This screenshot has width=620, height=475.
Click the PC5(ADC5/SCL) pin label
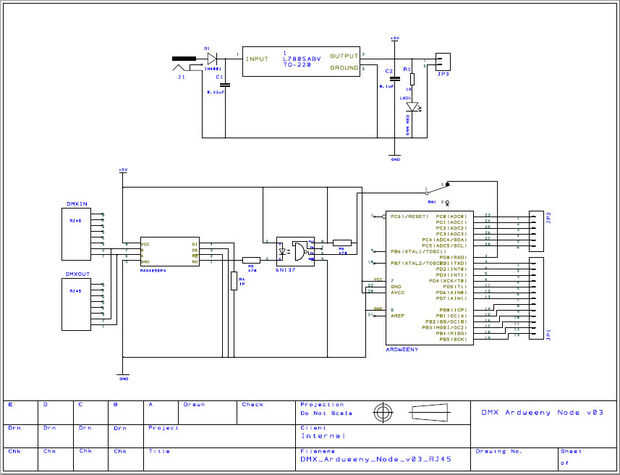coord(444,246)
